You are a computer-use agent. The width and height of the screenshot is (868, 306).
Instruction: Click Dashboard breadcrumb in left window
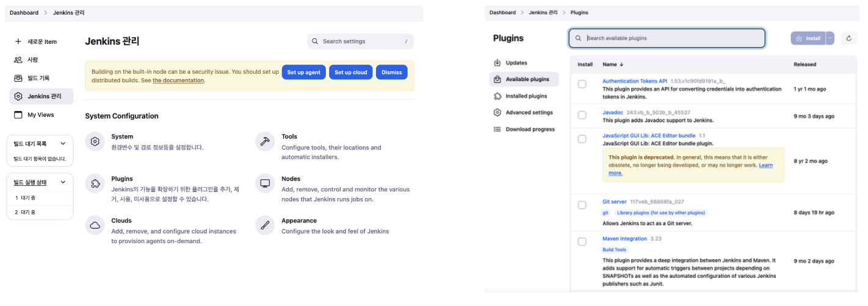click(24, 13)
